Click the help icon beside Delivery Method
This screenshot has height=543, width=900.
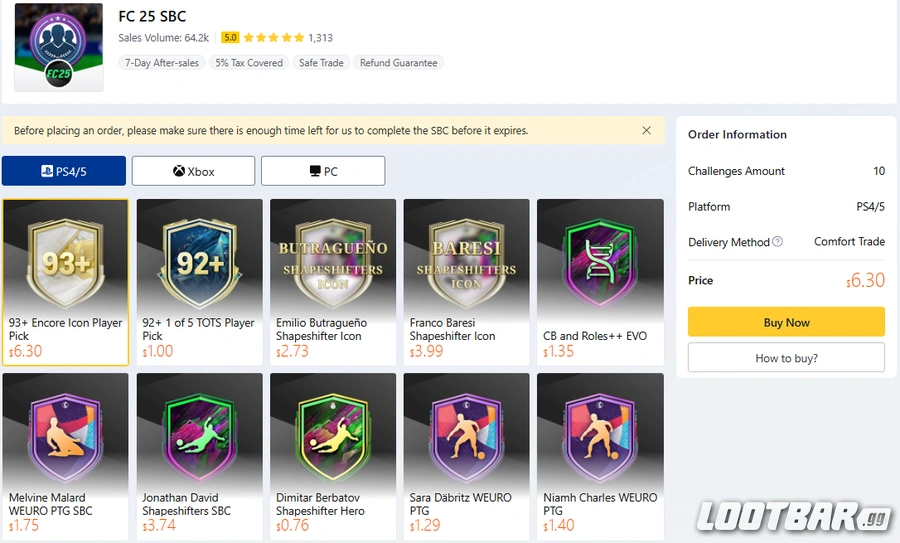(x=778, y=242)
